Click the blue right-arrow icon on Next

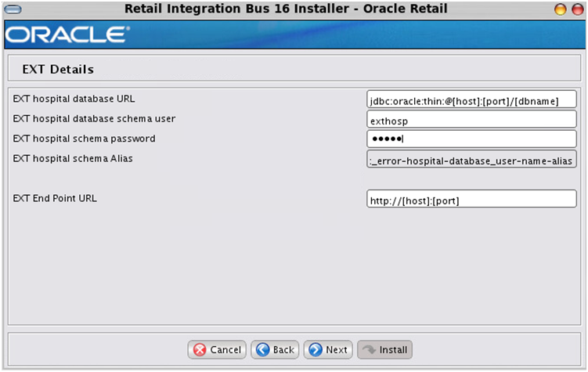(x=316, y=349)
